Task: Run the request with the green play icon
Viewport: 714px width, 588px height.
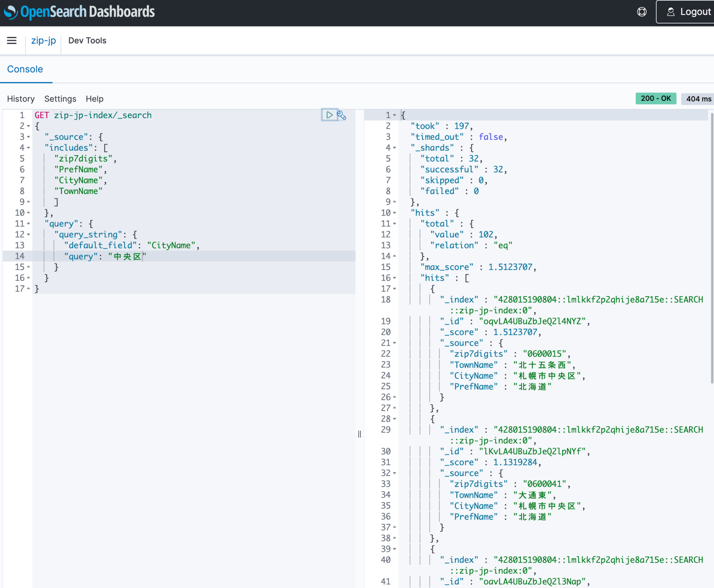Action: coord(329,115)
